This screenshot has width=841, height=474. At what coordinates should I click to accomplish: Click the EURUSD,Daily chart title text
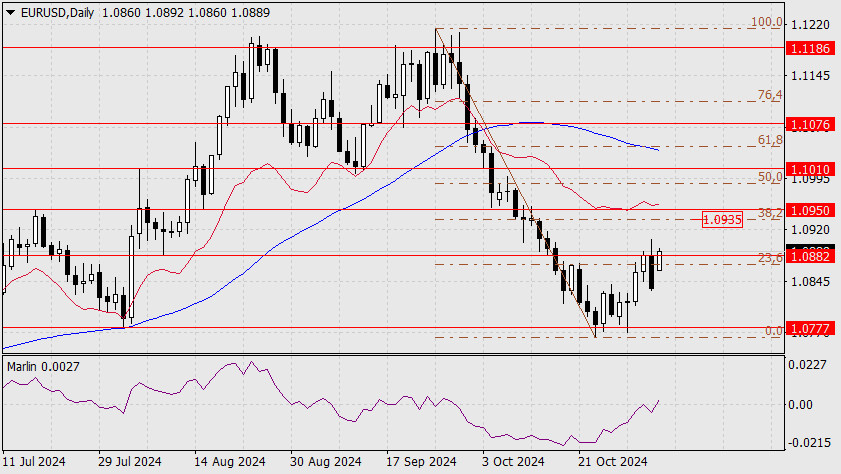[57, 13]
